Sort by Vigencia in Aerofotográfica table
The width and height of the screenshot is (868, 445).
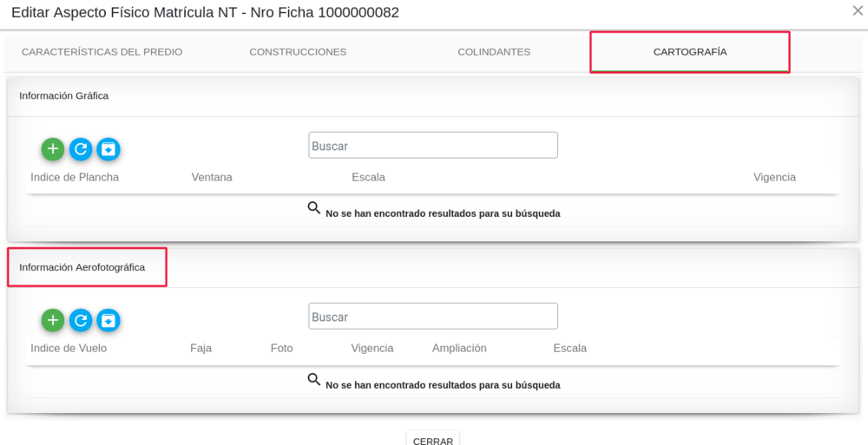point(372,348)
